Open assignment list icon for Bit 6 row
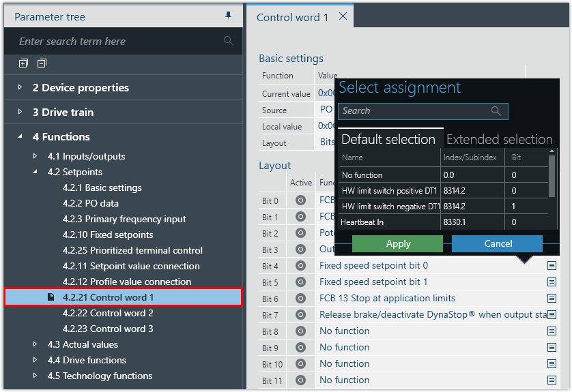 552,299
